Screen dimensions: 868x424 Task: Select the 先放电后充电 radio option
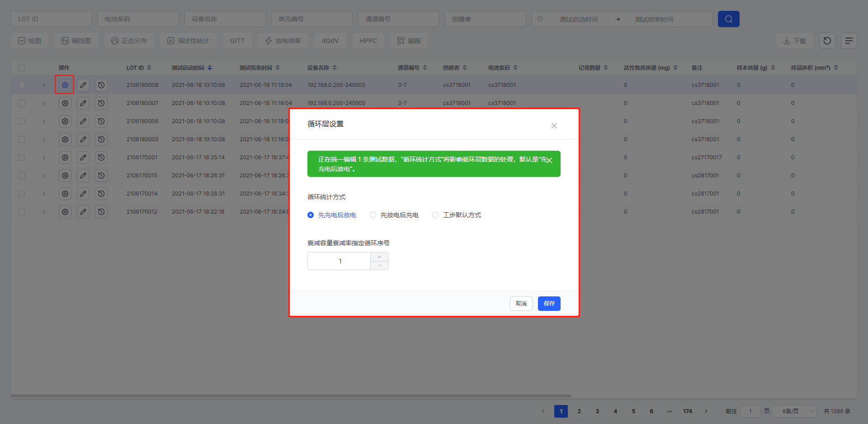click(394, 215)
